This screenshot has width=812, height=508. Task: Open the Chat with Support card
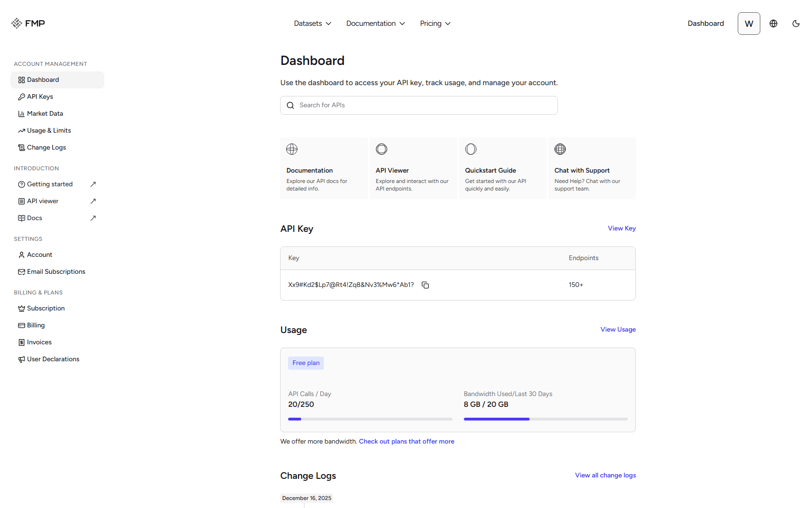point(592,168)
